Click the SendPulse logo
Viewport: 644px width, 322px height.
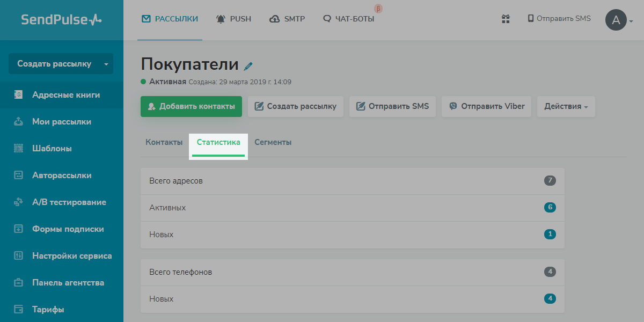click(x=61, y=20)
